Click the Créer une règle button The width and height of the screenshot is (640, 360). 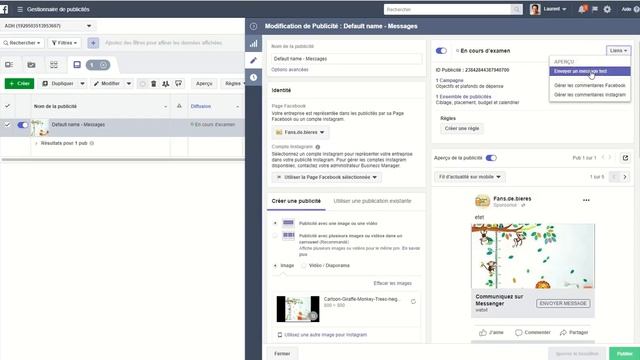tap(462, 129)
